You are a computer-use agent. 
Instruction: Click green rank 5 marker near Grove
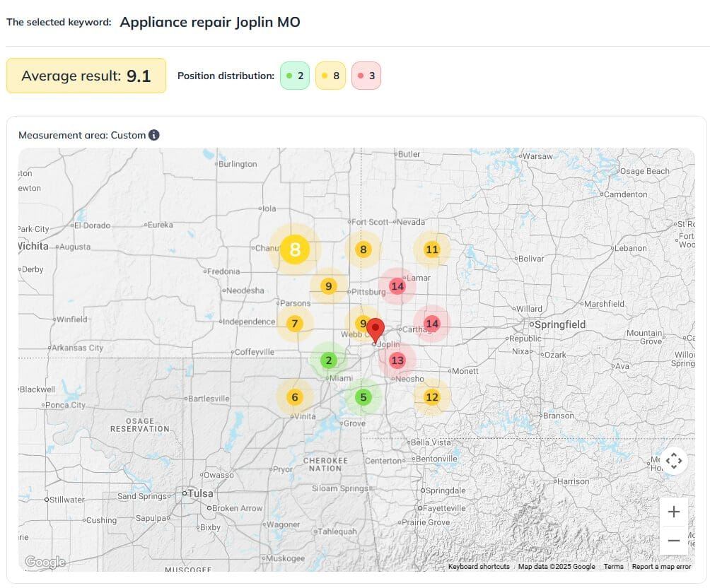(363, 397)
